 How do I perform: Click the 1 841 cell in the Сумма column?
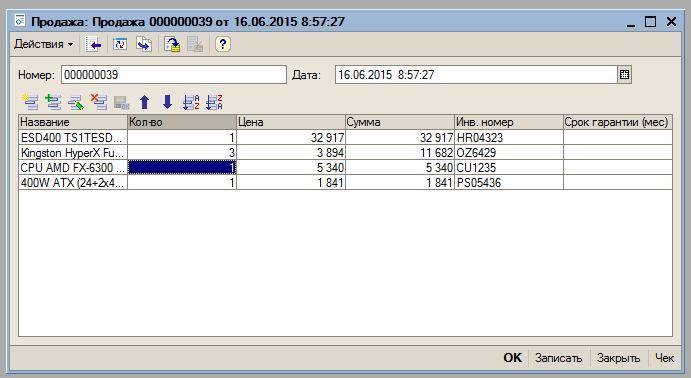400,182
